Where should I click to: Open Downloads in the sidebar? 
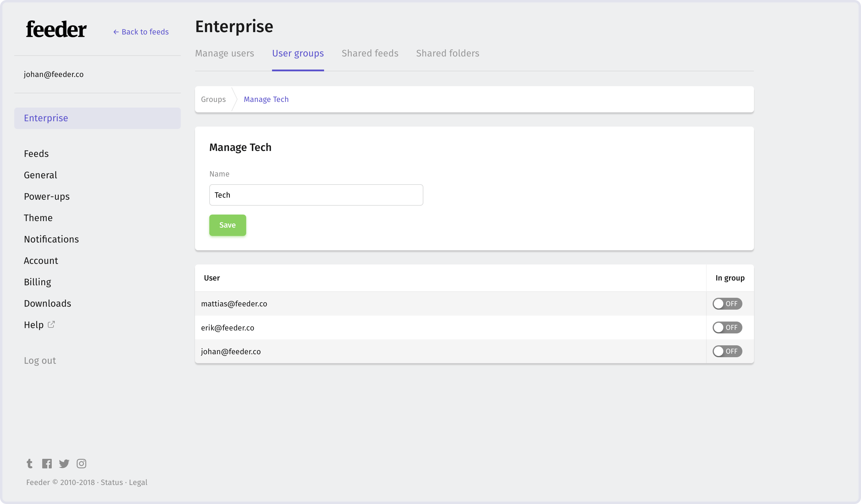[48, 304]
